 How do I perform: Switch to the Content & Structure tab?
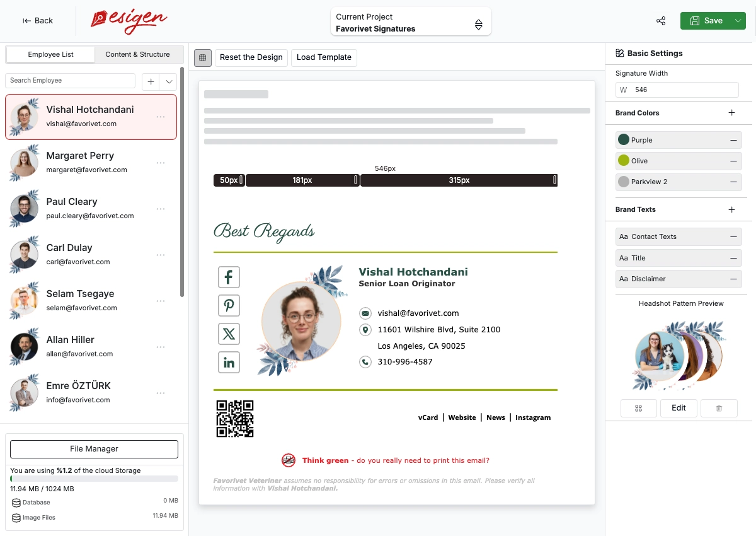pyautogui.click(x=137, y=55)
